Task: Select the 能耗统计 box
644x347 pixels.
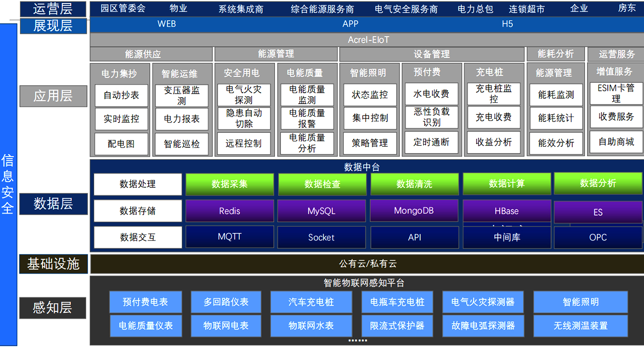Action: (x=556, y=118)
